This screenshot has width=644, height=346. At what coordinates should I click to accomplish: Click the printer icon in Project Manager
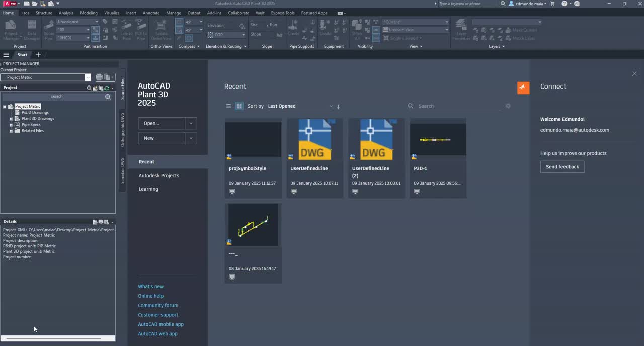[x=99, y=77]
